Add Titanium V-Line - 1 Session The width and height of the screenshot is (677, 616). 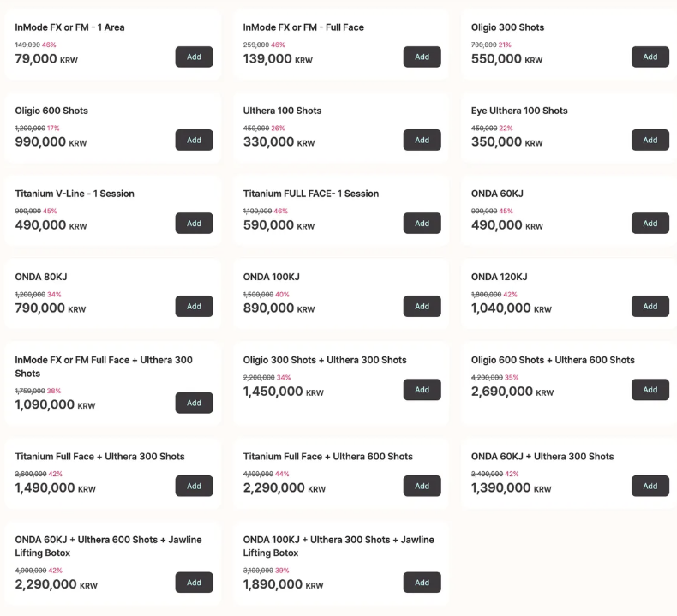coord(194,223)
